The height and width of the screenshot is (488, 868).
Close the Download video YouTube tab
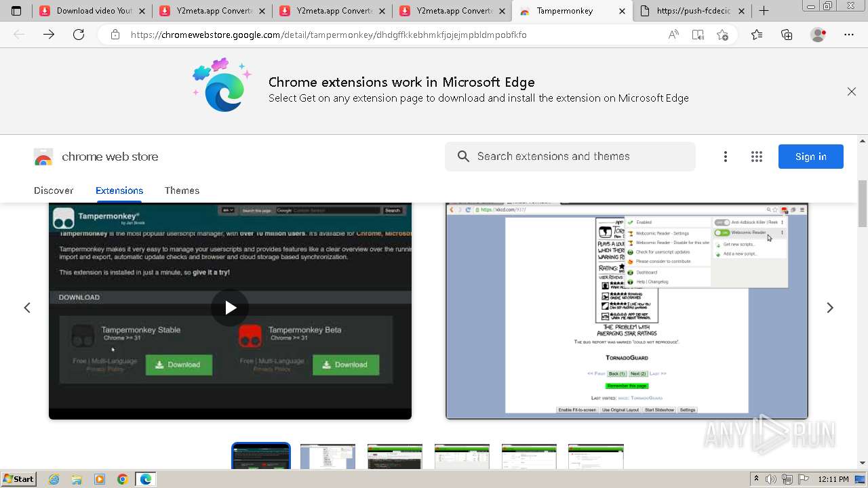click(x=142, y=11)
